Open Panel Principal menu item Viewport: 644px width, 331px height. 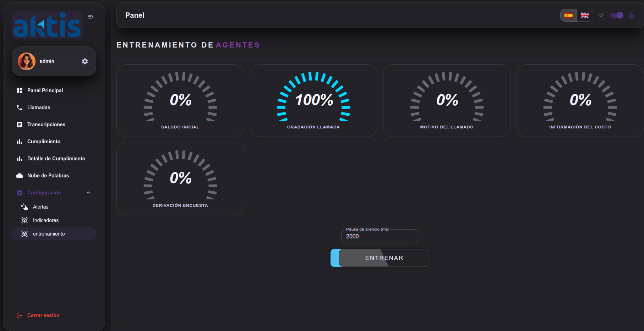(54, 90)
